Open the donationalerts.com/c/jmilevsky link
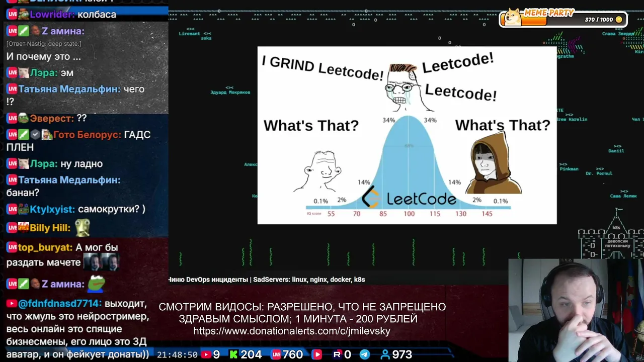 292,331
